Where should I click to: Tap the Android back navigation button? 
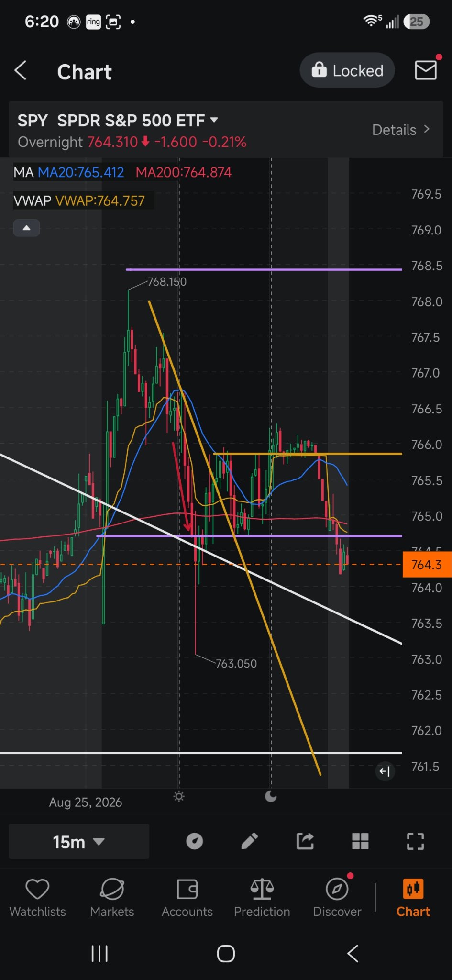353,954
